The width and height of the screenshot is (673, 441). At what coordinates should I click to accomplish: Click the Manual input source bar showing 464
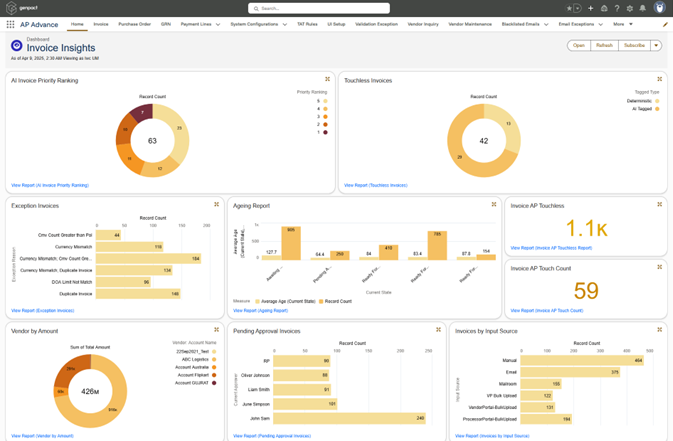click(x=582, y=360)
